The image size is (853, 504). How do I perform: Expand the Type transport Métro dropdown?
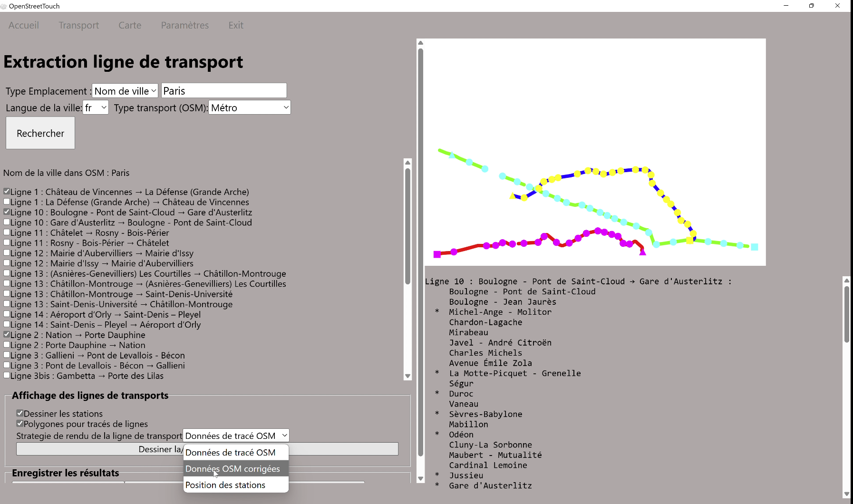250,107
